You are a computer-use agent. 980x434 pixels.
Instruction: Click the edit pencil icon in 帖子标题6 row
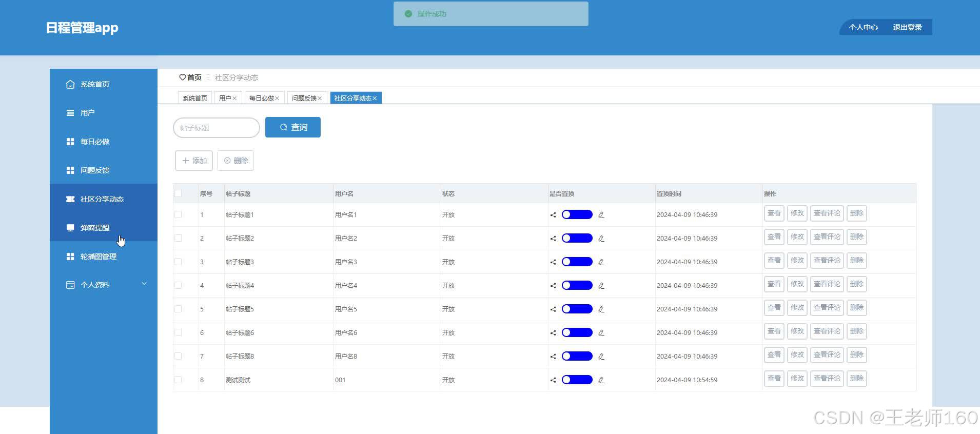click(x=601, y=333)
